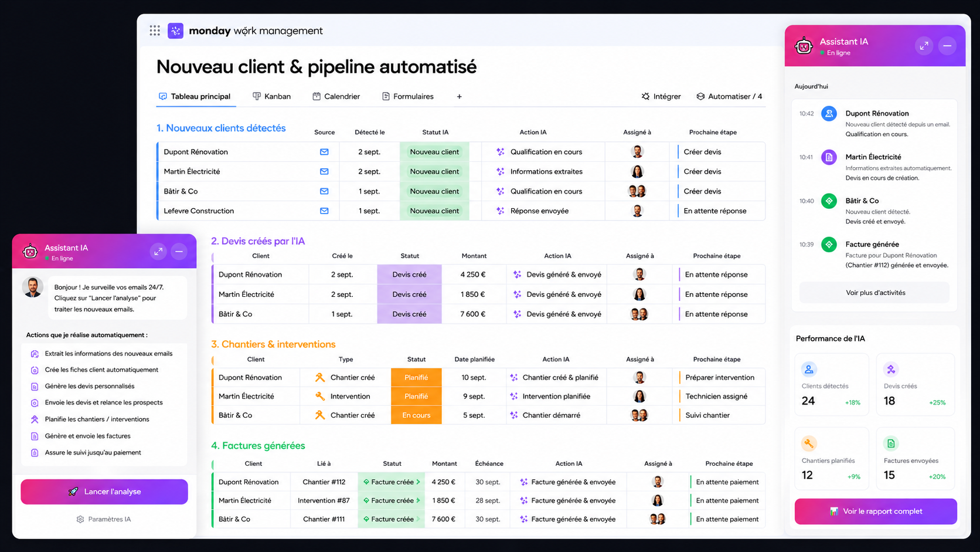Open the Tableau principal tab

click(195, 96)
